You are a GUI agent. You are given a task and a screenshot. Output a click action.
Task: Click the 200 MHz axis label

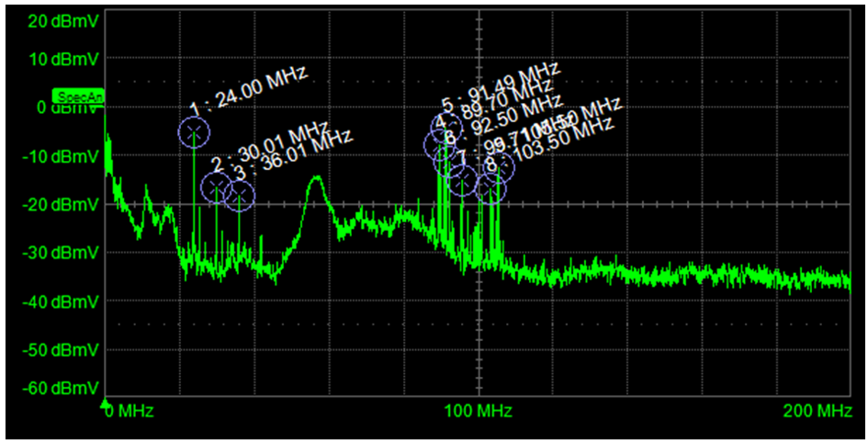817,411
